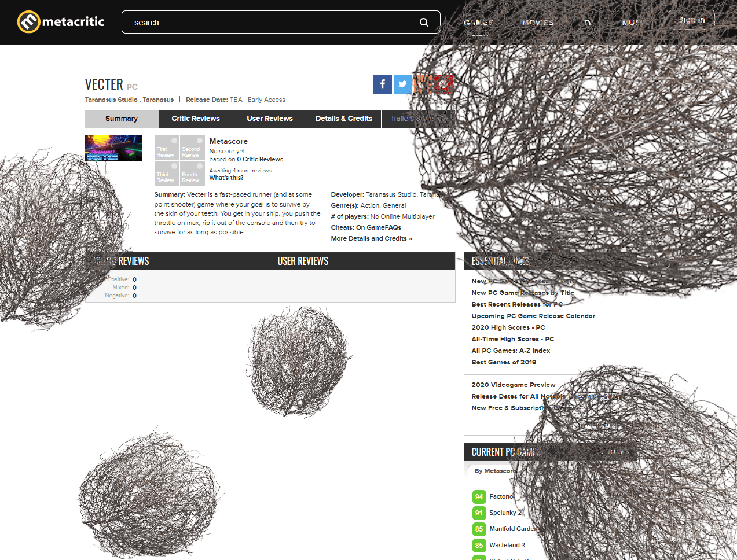Click the Taranasus Studio publisher link

111,100
